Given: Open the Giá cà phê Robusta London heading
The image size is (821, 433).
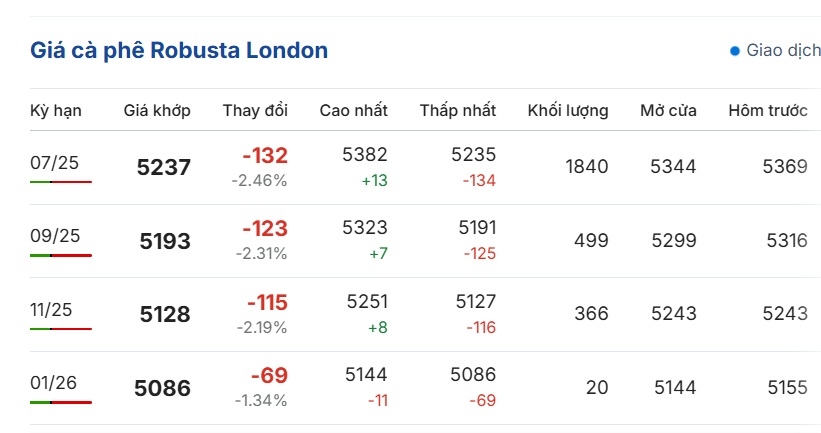Looking at the screenshot, I should (179, 50).
